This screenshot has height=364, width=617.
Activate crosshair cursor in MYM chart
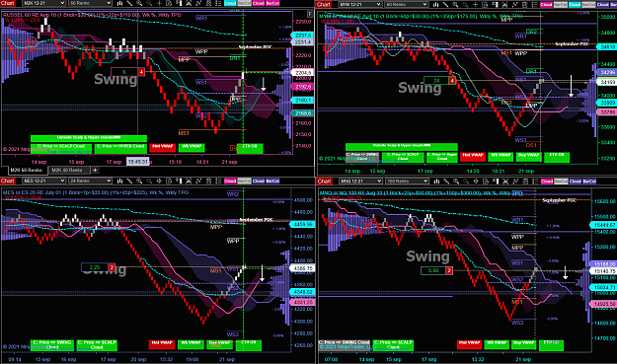pyautogui.click(x=475, y=4)
